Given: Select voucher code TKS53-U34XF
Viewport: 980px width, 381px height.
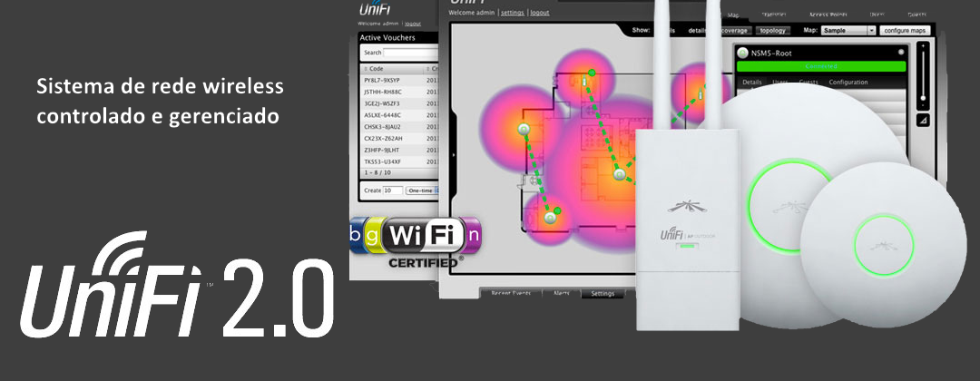Looking at the screenshot, I should (382, 161).
